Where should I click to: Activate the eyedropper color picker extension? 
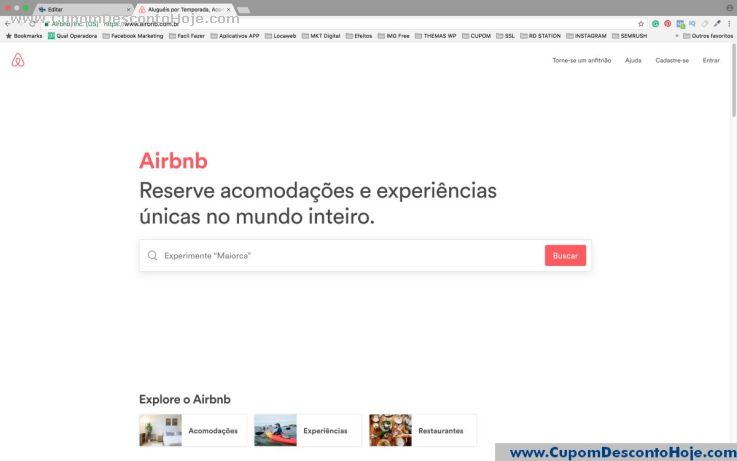point(717,23)
